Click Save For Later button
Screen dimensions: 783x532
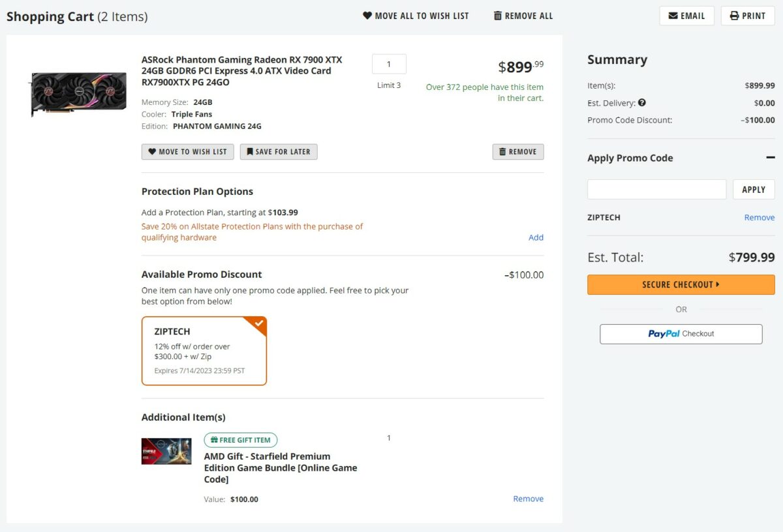pyautogui.click(x=279, y=152)
